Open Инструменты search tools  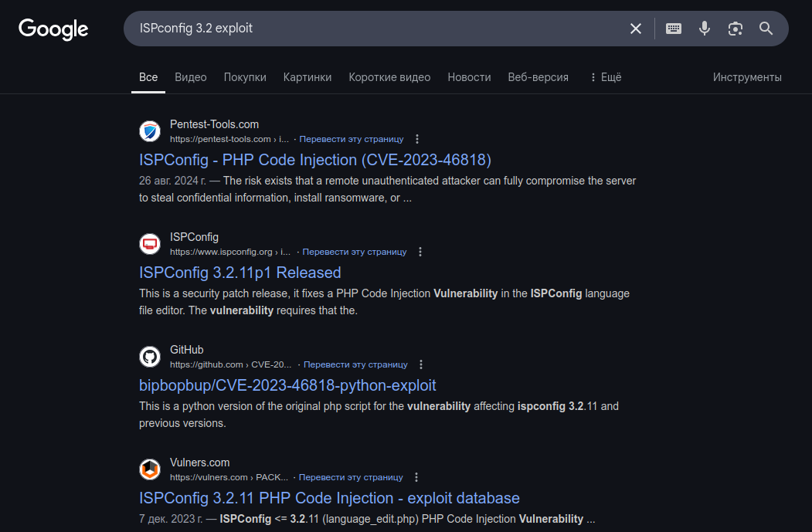point(747,77)
